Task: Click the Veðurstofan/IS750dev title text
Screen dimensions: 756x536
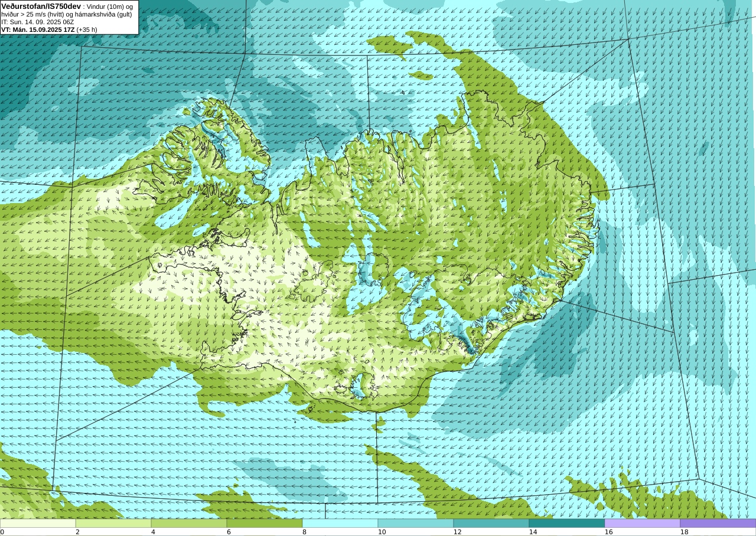Action: pyautogui.click(x=41, y=6)
